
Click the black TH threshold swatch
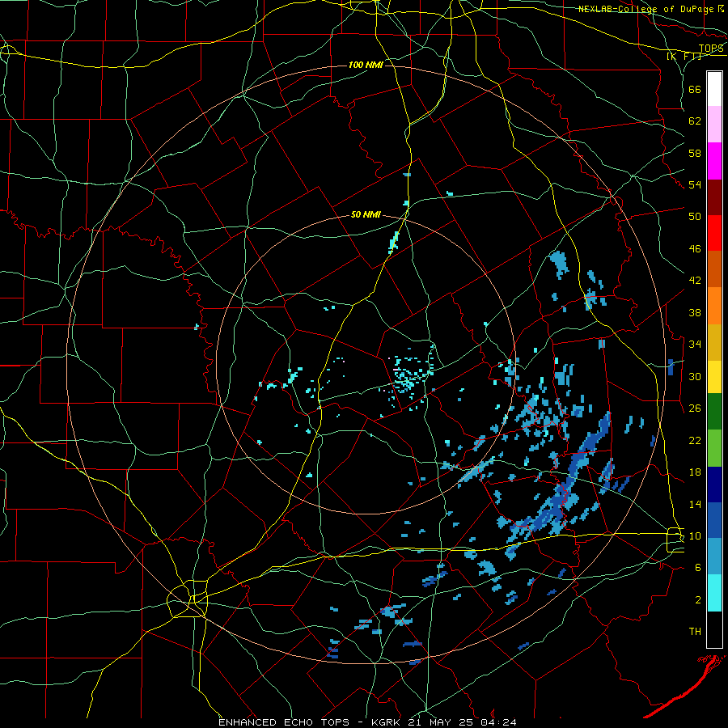point(714,629)
